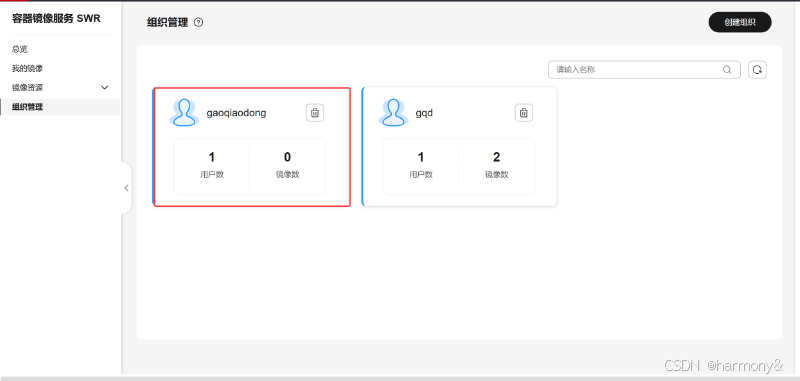Click gaoqiaodong's 用户数 count 1
Image resolution: width=800 pixels, height=381 pixels.
tap(212, 157)
